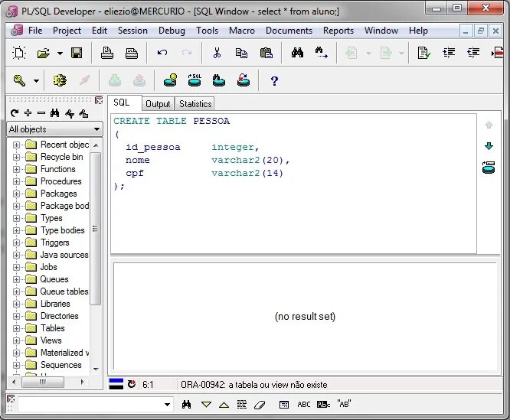This screenshot has width=510, height=420.
Task: Click the eraser clear highlight icon
Action: coord(260,405)
